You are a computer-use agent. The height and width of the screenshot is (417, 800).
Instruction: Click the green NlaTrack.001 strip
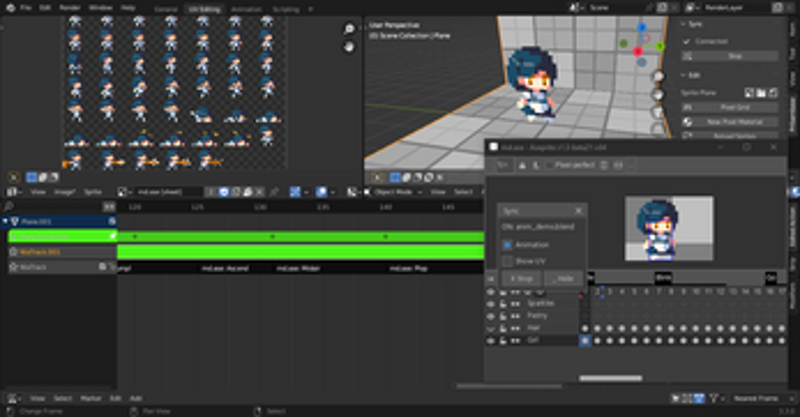click(x=301, y=252)
